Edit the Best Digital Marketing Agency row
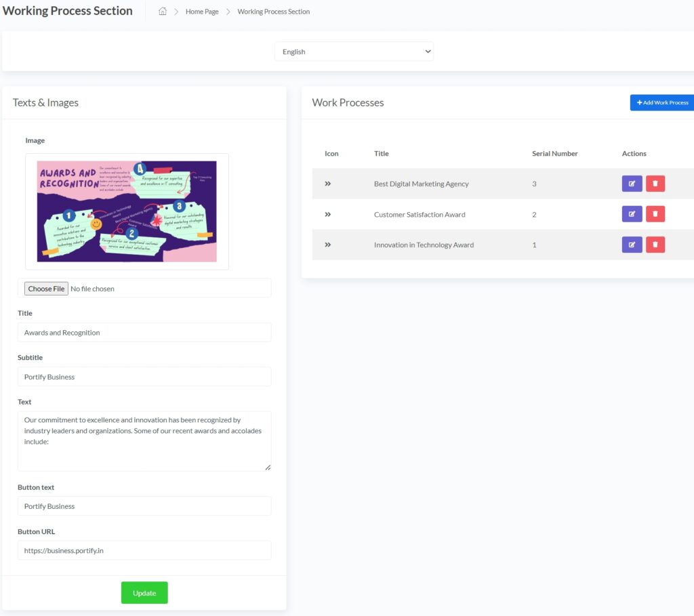This screenshot has height=616, width=694. pos(632,184)
